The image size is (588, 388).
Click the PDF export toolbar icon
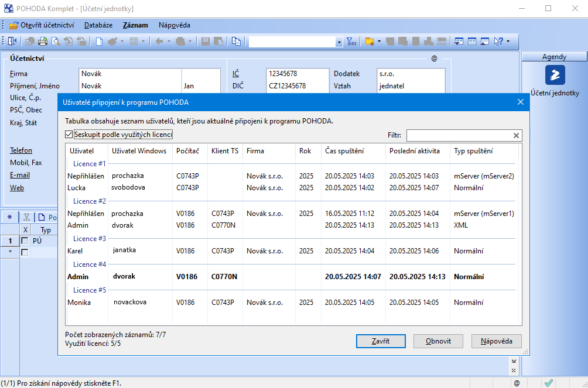pos(69,41)
